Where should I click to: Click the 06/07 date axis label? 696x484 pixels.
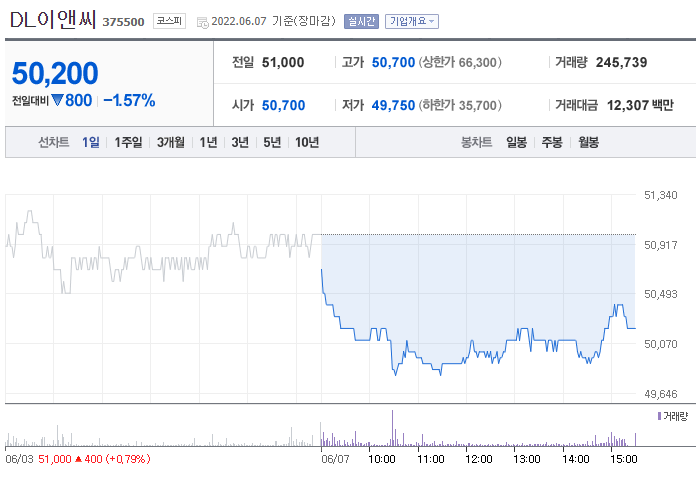tap(335, 459)
